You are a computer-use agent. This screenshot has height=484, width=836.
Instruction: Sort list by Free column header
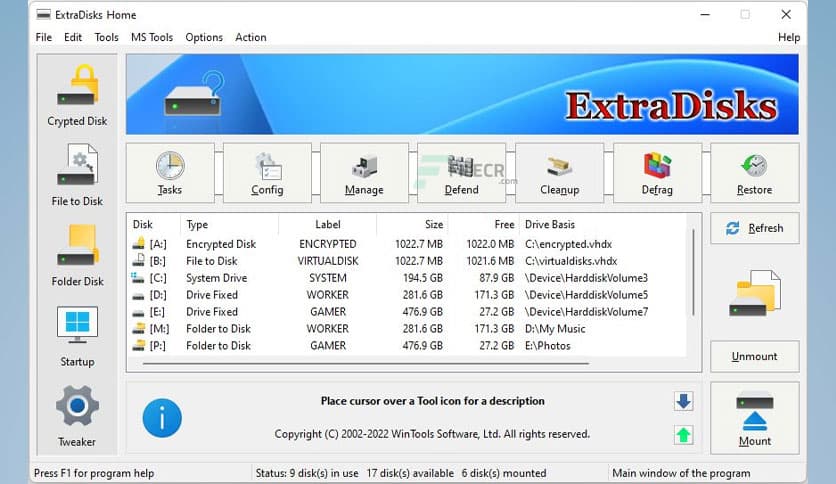(x=483, y=224)
